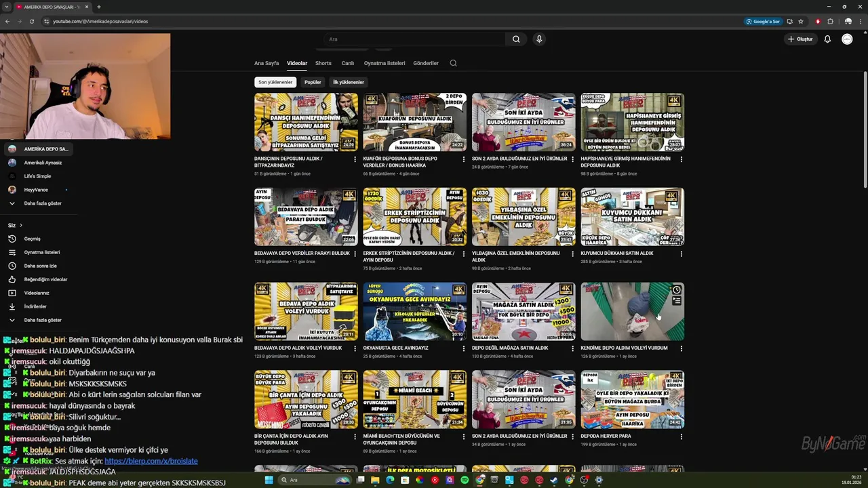The height and width of the screenshot is (488, 868).
Task: Go back to the previous page
Action: 7,21
